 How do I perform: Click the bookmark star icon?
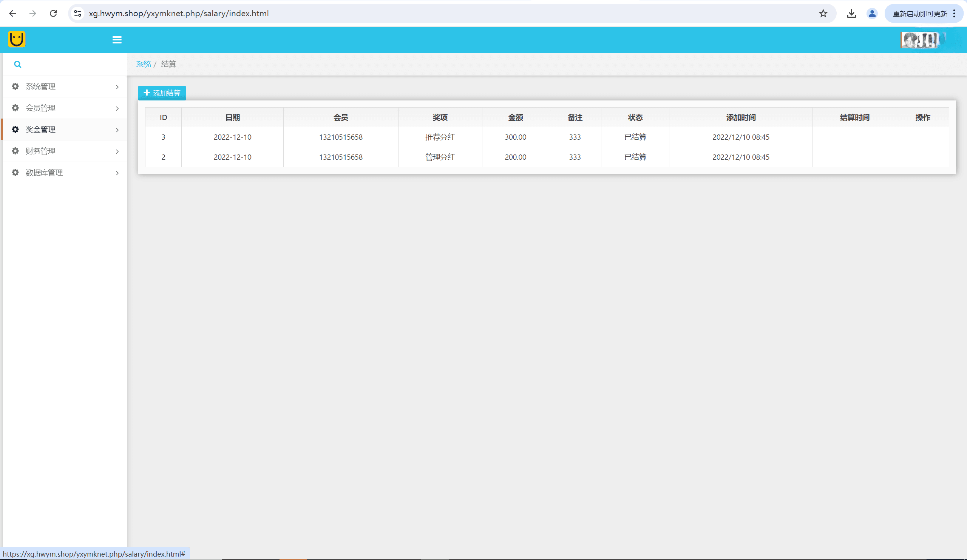tap(823, 14)
